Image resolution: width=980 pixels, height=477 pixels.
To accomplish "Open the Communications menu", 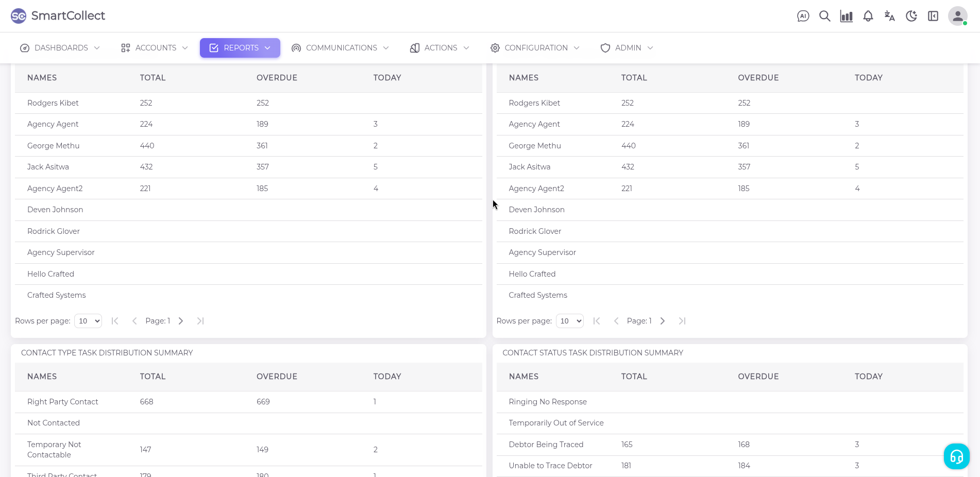I will click(340, 48).
